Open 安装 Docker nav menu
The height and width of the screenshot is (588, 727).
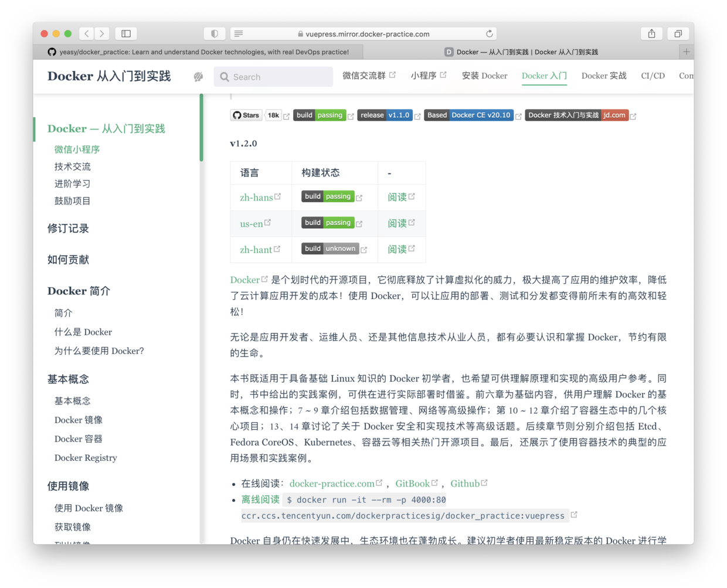(x=484, y=76)
